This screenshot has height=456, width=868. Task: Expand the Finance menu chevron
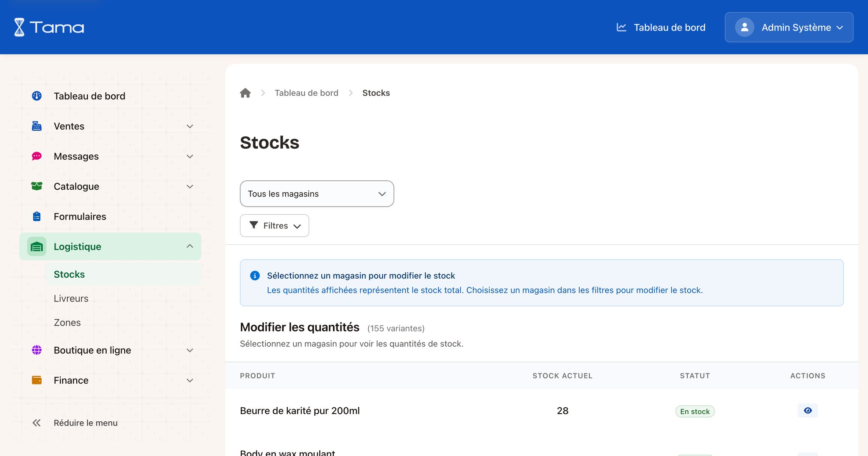click(190, 380)
